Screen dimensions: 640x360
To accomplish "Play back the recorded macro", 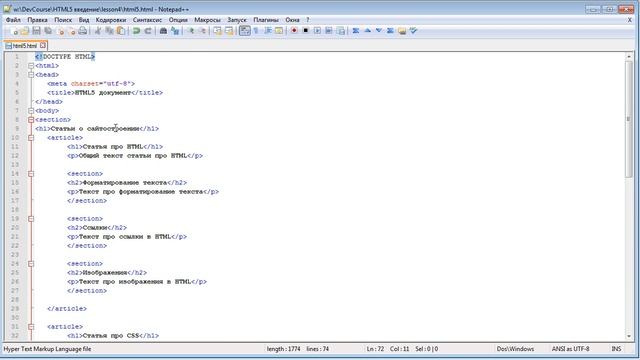I will pyautogui.click(x=317, y=31).
